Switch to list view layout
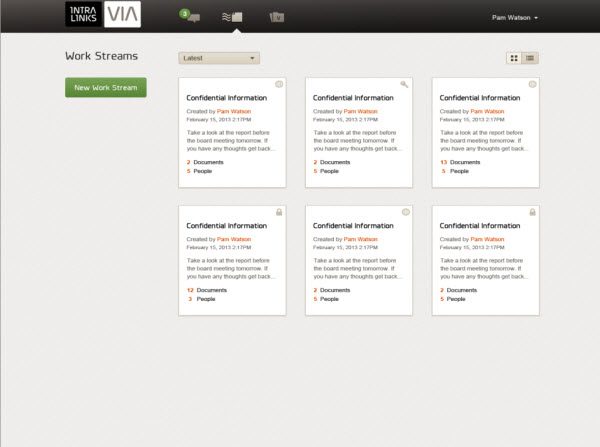This screenshot has width=600, height=447. pos(530,58)
